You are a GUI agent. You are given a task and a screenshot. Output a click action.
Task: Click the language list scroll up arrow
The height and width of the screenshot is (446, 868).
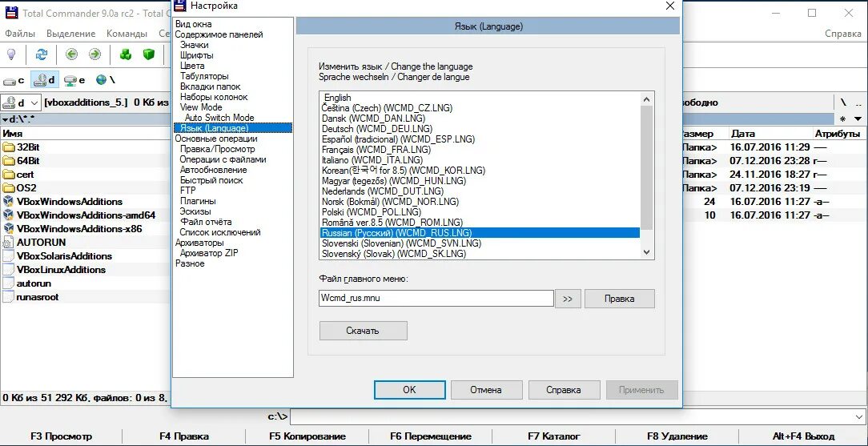pos(646,98)
